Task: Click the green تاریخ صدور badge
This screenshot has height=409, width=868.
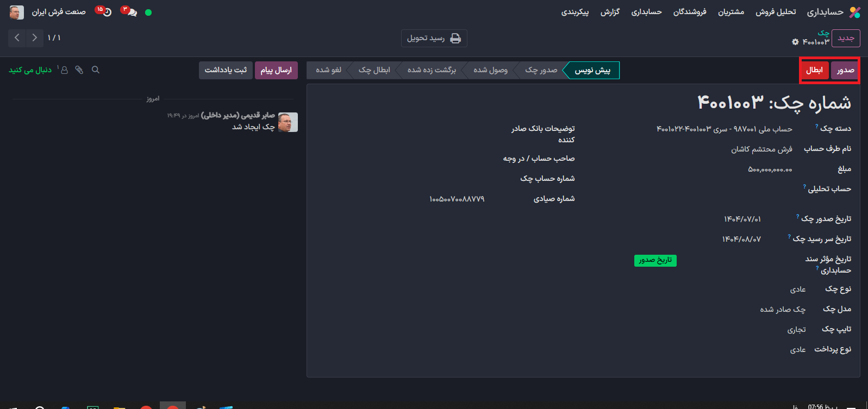Action: coord(655,260)
